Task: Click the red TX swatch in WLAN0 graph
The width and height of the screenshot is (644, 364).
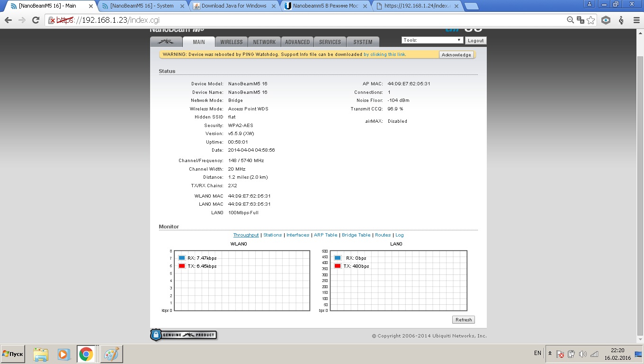Action: [182, 266]
